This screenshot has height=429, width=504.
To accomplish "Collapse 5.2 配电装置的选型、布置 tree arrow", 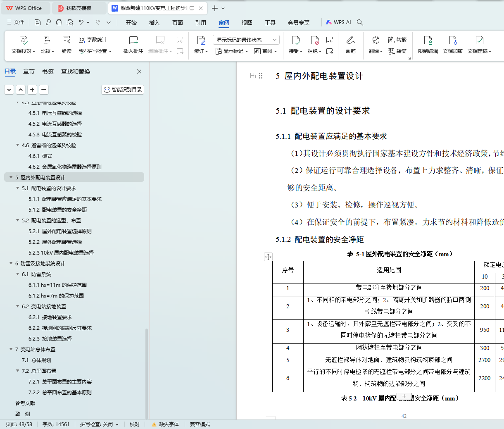I will point(17,220).
